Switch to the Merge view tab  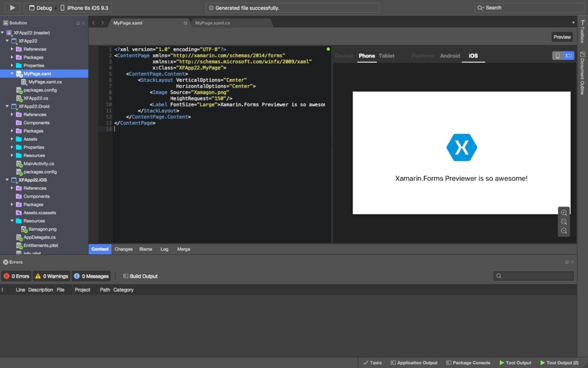pyautogui.click(x=183, y=249)
